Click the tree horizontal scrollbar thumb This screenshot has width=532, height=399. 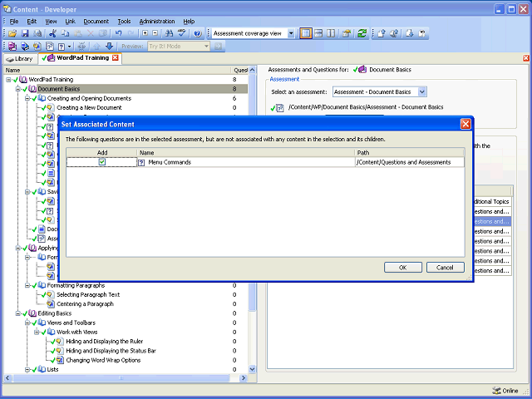(121, 377)
